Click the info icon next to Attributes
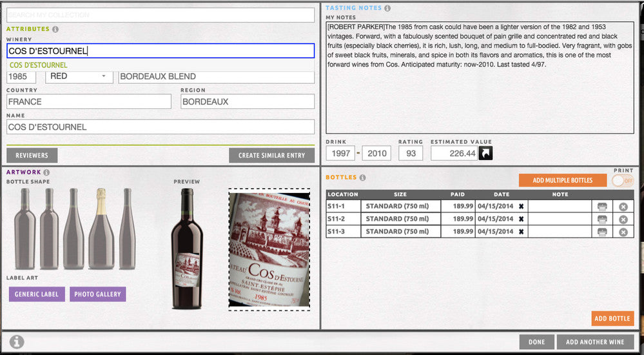This screenshot has width=644, height=355. 55,29
